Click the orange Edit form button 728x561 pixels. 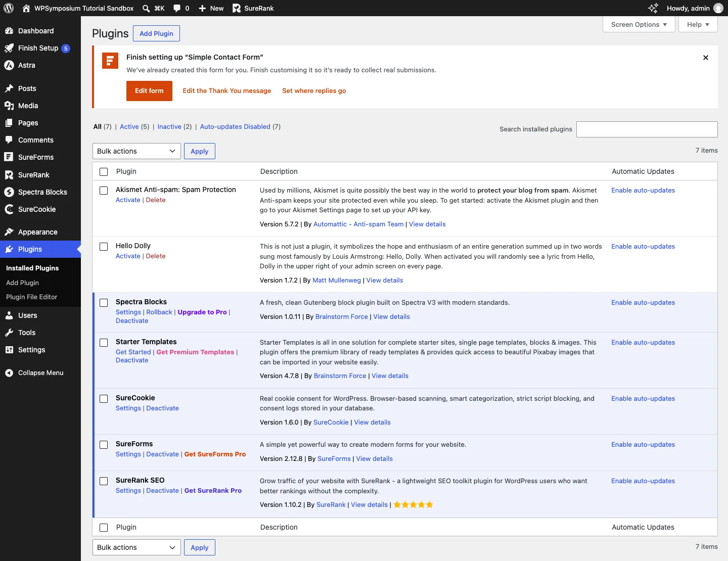pos(149,91)
